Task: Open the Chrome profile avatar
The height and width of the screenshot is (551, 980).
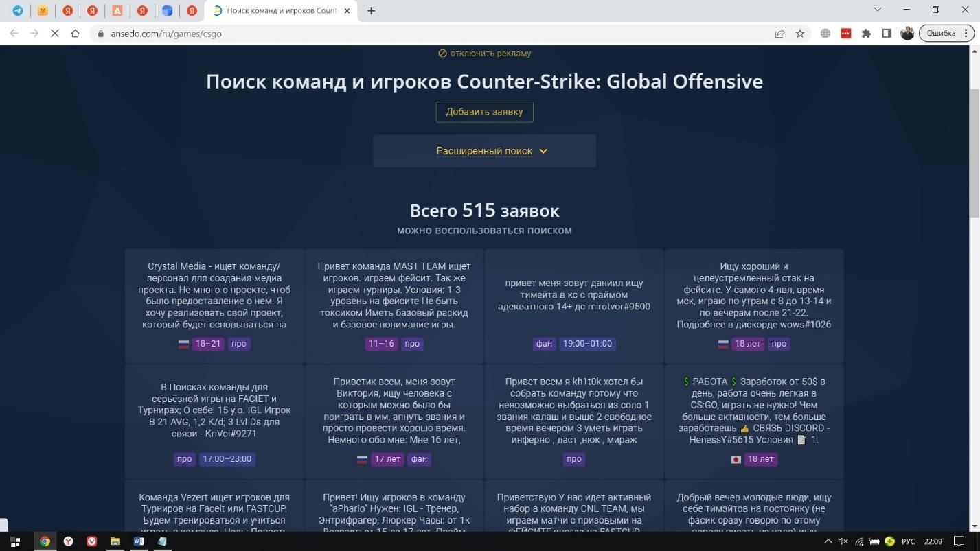Action: click(907, 33)
